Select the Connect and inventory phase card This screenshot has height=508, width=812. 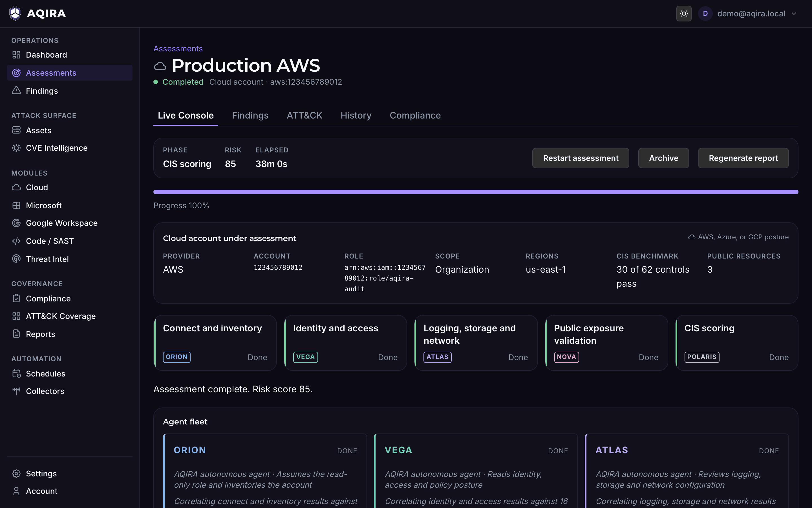pyautogui.click(x=215, y=343)
